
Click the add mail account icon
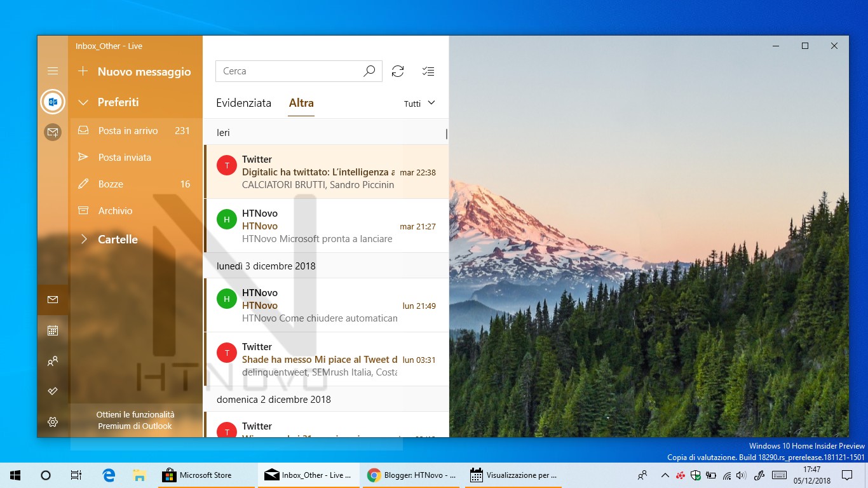point(53,132)
